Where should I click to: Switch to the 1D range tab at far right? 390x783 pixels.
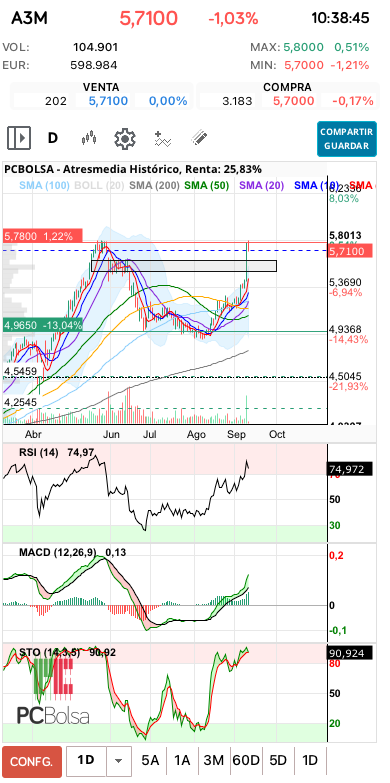pyautogui.click(x=310, y=761)
